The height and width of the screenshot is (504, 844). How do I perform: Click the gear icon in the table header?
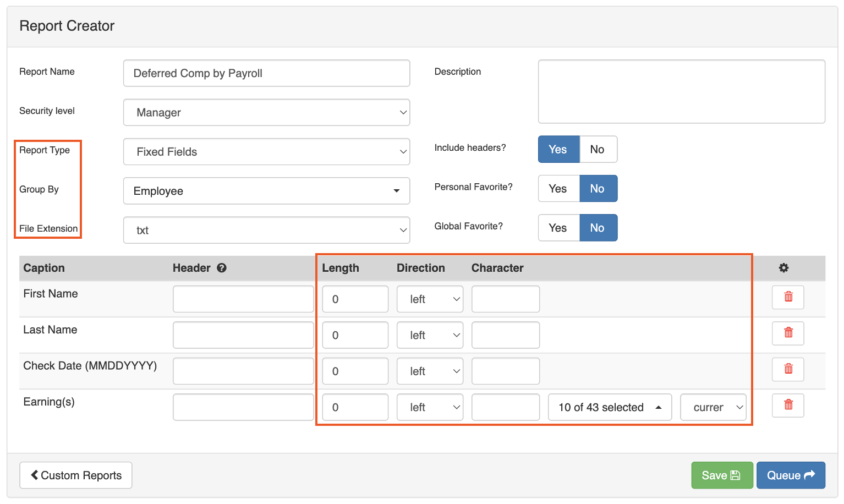coord(783,268)
